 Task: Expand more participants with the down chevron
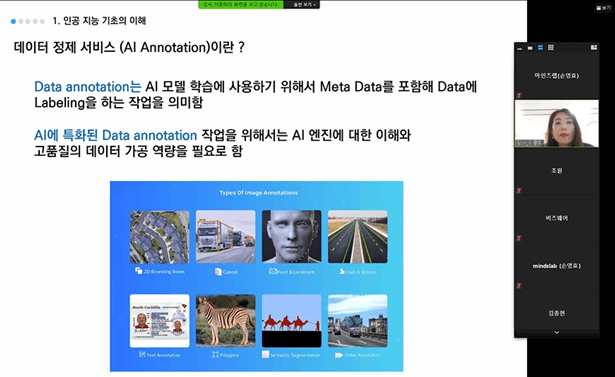tap(557, 333)
